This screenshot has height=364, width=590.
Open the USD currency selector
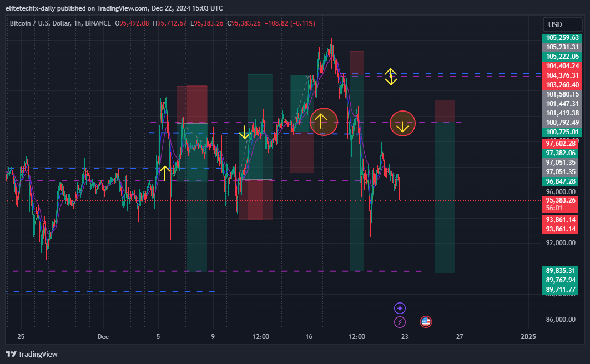tap(562, 24)
